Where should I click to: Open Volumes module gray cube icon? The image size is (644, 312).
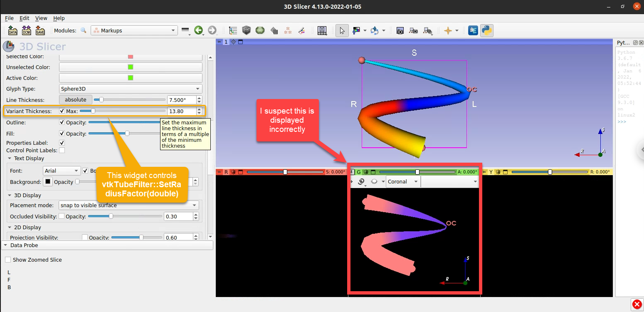pyautogui.click(x=247, y=30)
